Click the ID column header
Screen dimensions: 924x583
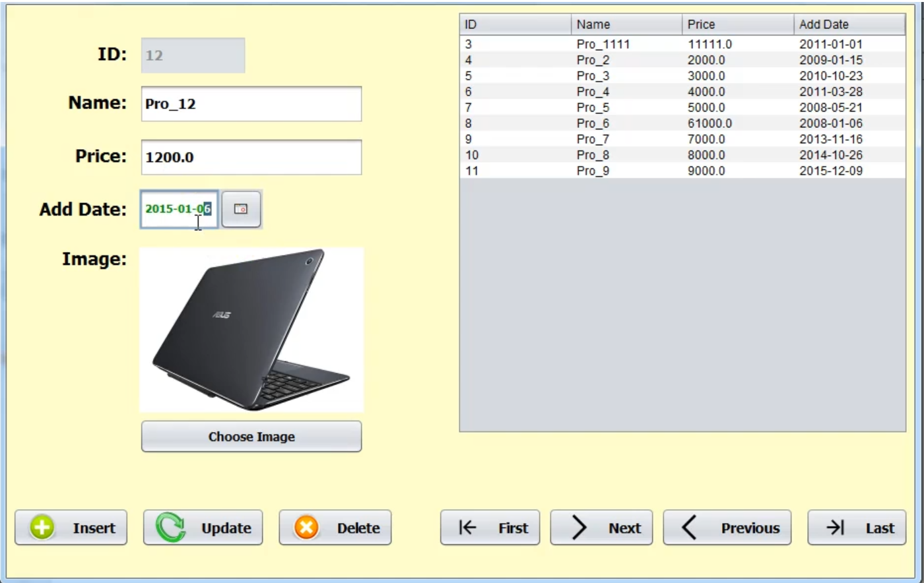point(515,24)
